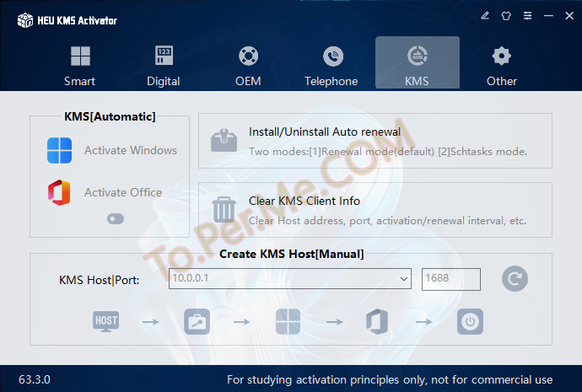Click Install/Uninstall Auto renewal
The height and width of the screenshot is (392, 582).
click(x=325, y=132)
